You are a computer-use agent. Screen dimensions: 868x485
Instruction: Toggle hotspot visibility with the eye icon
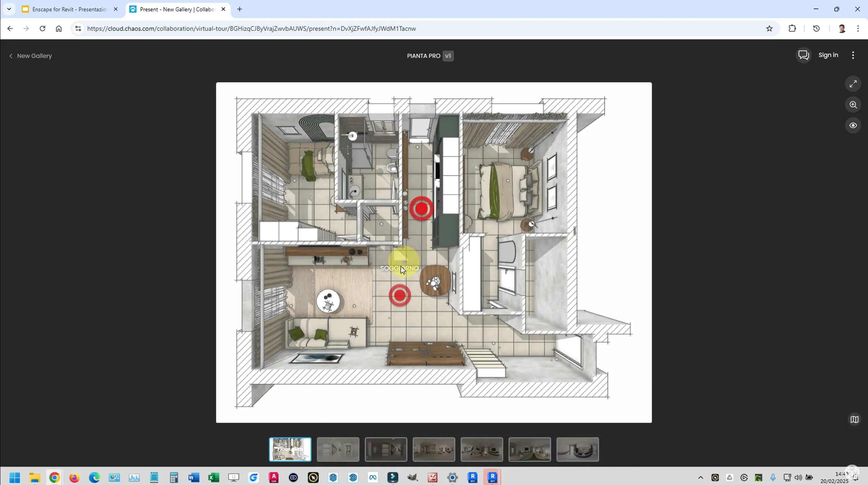click(x=853, y=125)
